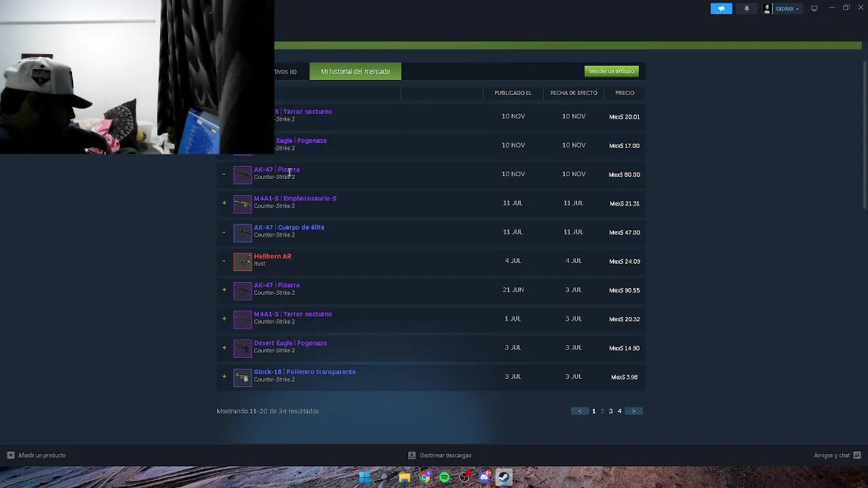This screenshot has width=868, height=488.
Task: Expand minus marker of AK-47 Cuerpo de élite
Action: [x=224, y=232]
